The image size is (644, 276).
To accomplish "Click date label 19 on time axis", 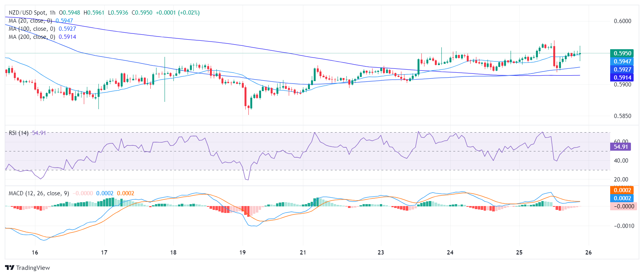I will (243, 253).
